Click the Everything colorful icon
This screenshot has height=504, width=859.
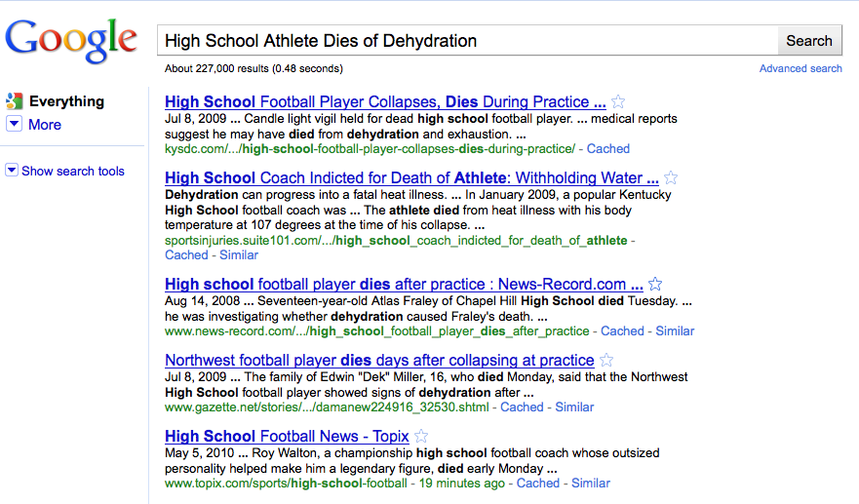click(x=15, y=101)
